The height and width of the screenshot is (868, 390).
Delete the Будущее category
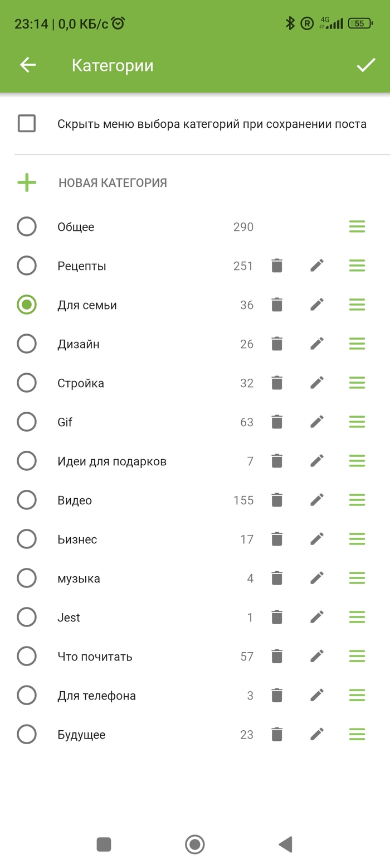[277, 735]
